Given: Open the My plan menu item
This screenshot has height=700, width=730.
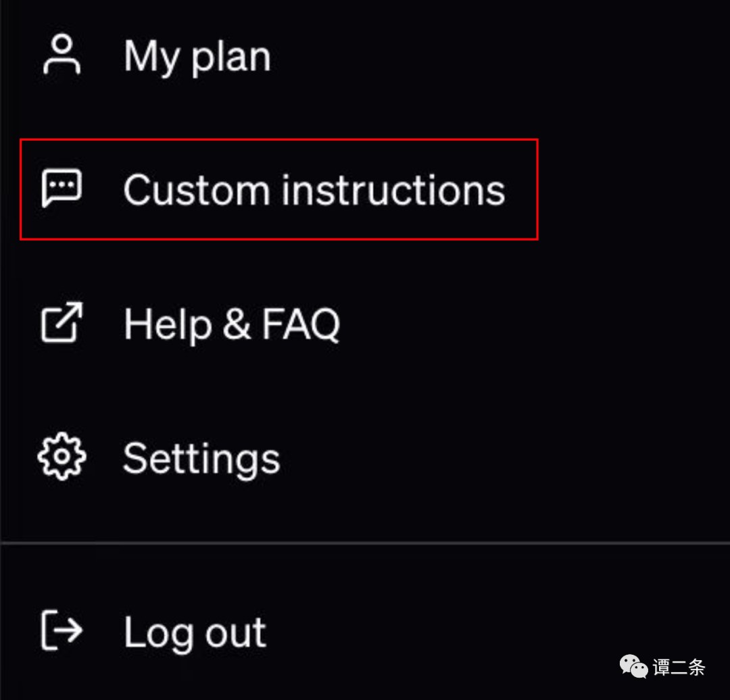Looking at the screenshot, I should tap(197, 57).
